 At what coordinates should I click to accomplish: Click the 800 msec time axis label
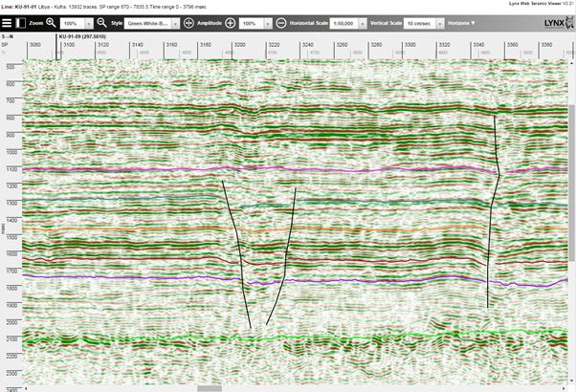(x=10, y=118)
